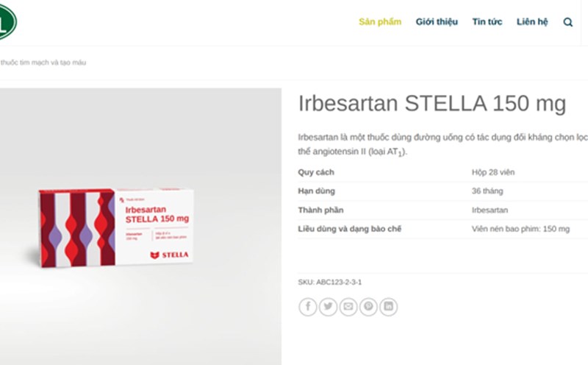Go to Giới thiệu page

[x=437, y=22]
